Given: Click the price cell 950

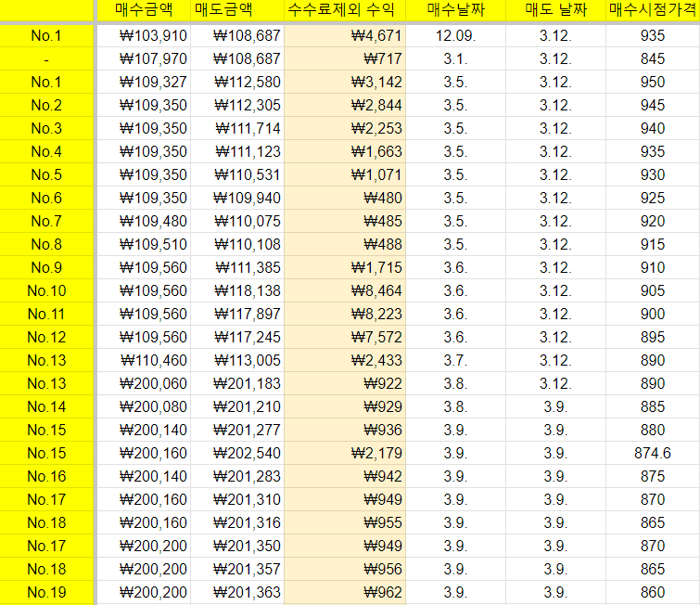Looking at the screenshot, I should 653,83.
